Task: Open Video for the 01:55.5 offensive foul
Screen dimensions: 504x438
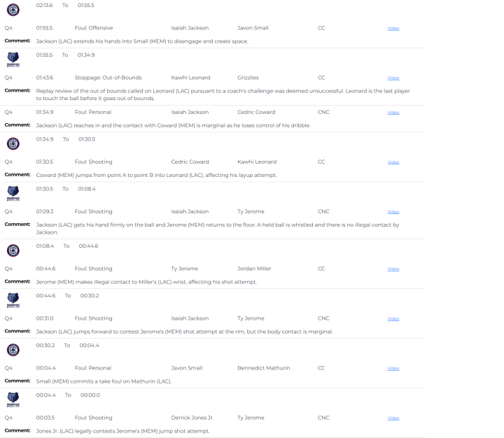Action: 393,29
